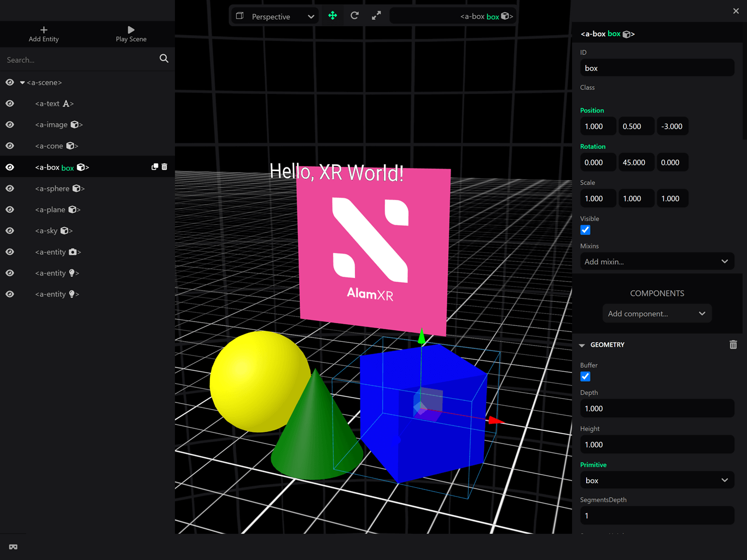Toggle visibility of a-box entity
Image resolution: width=747 pixels, height=560 pixels.
(x=10, y=167)
